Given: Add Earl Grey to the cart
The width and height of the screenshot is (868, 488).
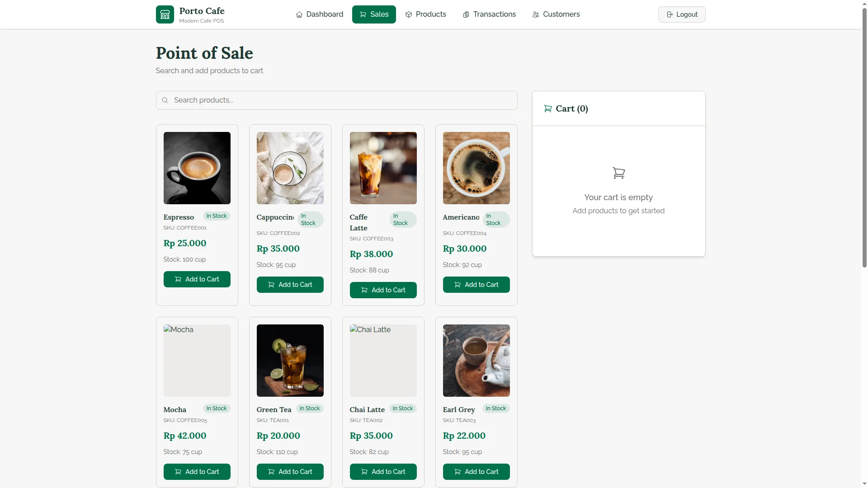Looking at the screenshot, I should [476, 472].
